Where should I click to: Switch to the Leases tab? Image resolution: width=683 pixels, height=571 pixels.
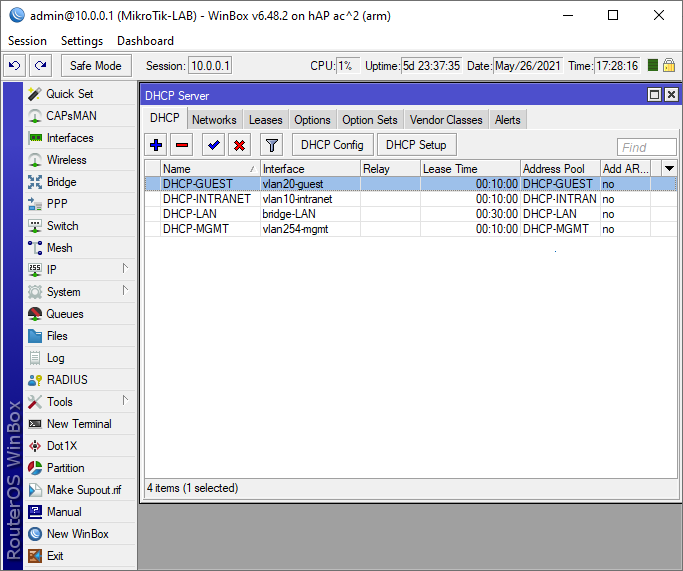[266, 120]
